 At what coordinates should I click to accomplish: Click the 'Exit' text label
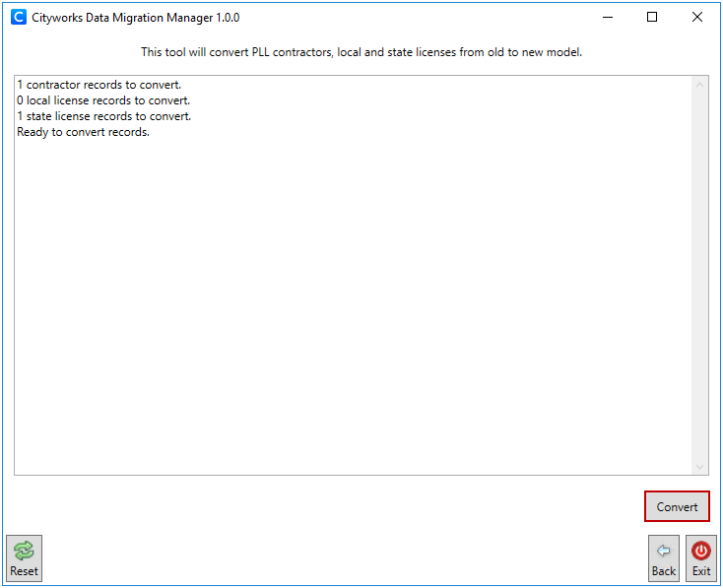click(x=701, y=571)
